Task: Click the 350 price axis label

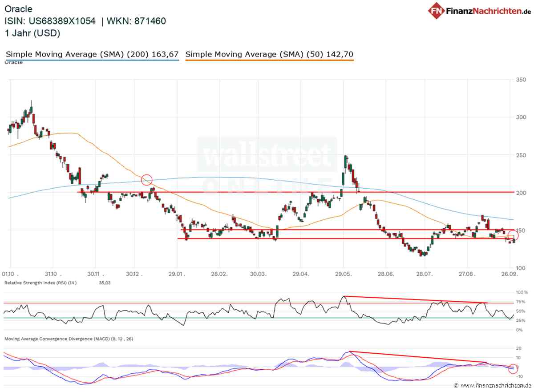Action: (x=522, y=80)
